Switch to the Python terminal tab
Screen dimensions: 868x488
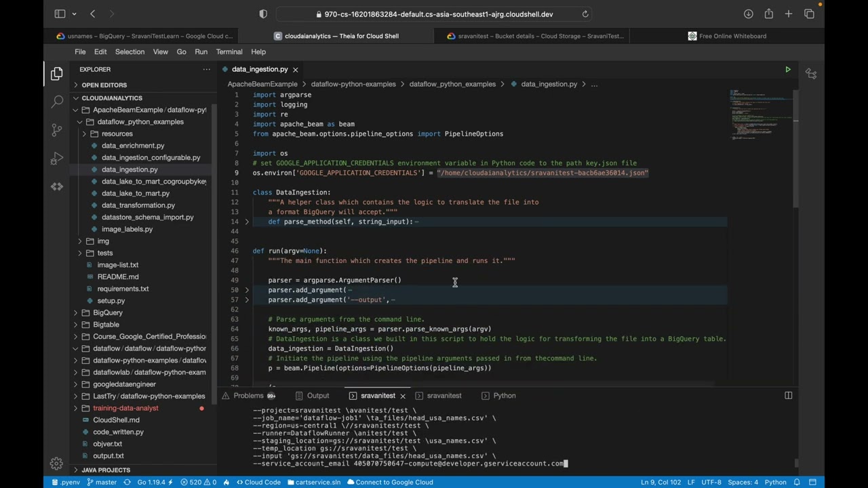(499, 396)
